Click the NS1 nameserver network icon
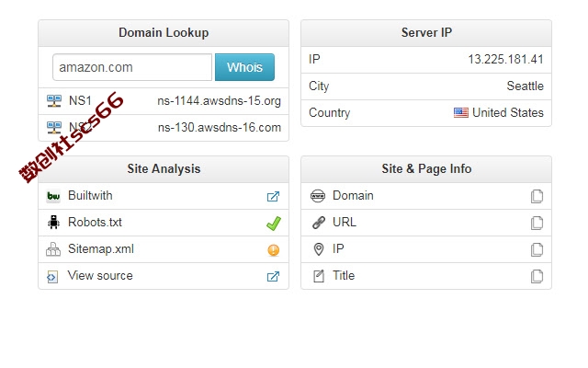The image size is (588, 368). [x=54, y=101]
